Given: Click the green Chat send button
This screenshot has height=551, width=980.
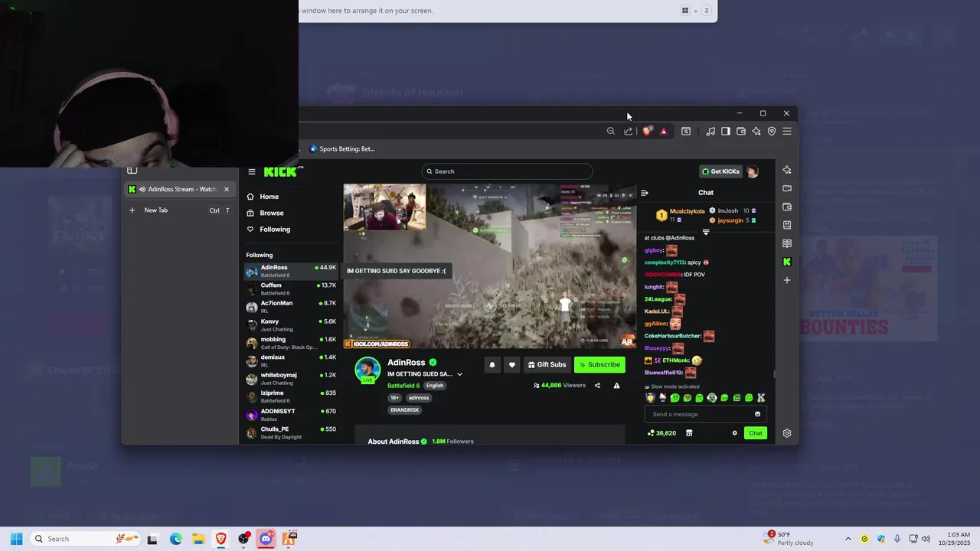Looking at the screenshot, I should (x=756, y=433).
